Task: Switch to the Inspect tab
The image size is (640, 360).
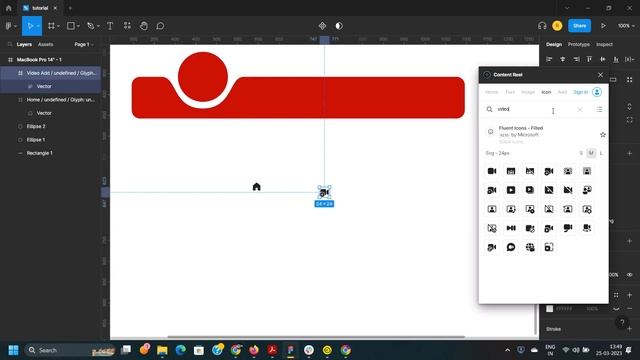Action: coord(604,44)
